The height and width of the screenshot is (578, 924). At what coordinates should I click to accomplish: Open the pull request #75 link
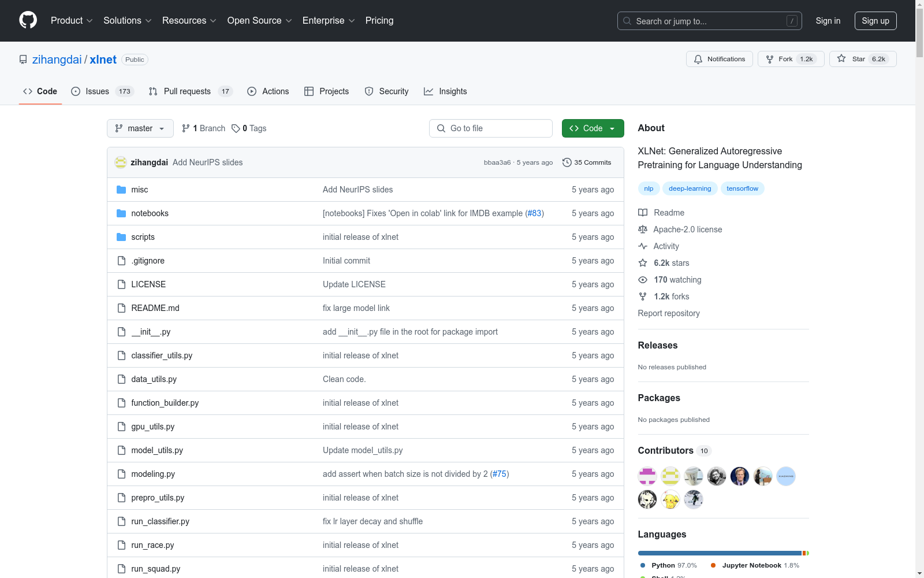pos(500,474)
